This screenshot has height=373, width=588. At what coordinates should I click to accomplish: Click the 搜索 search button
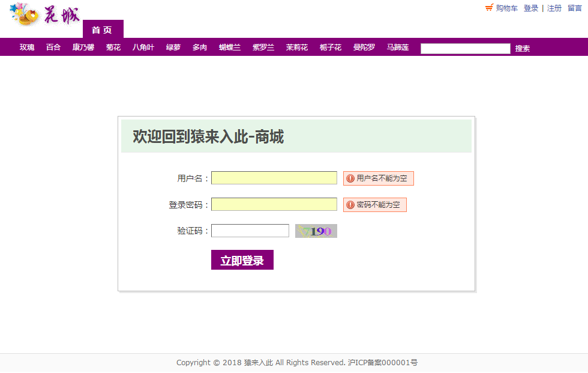click(523, 49)
